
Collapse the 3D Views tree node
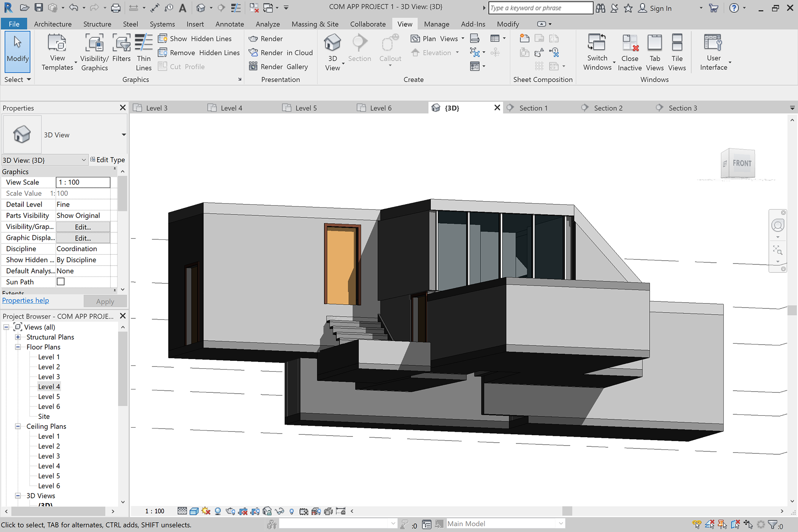click(18, 496)
